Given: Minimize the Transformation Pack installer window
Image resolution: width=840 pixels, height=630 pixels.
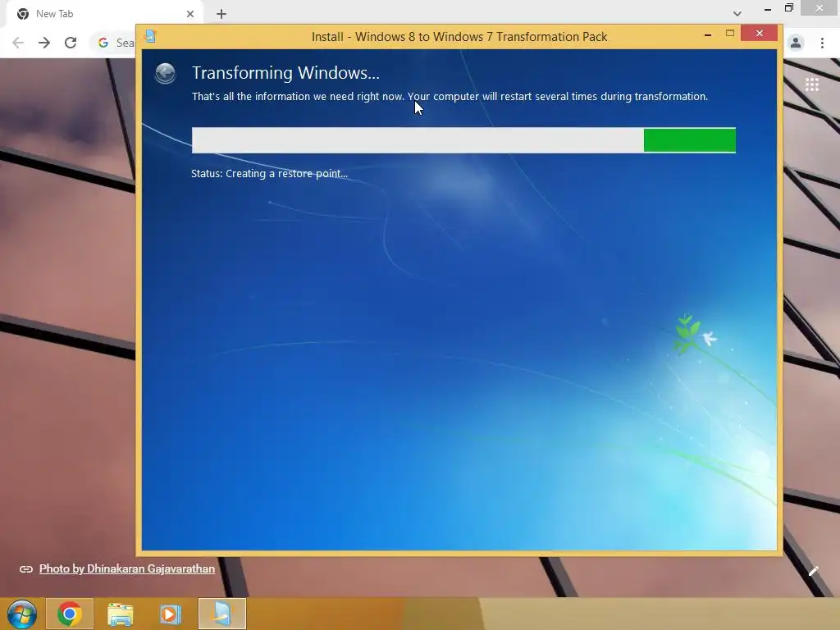Looking at the screenshot, I should coord(708,34).
